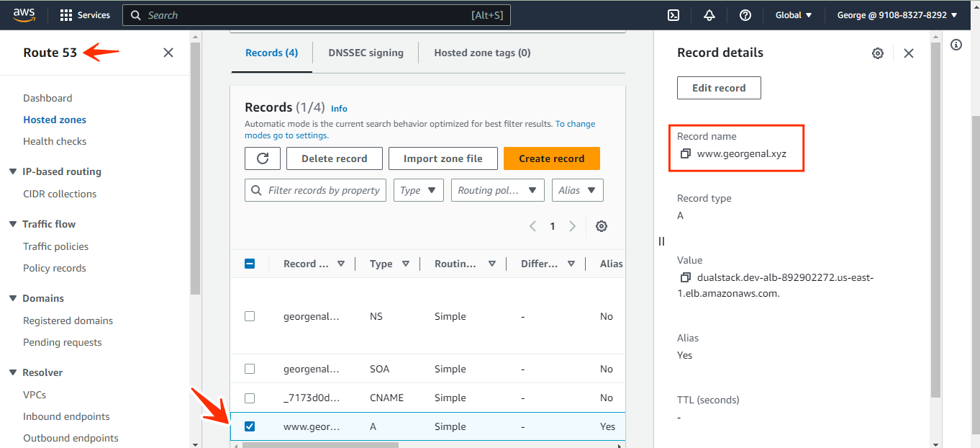The height and width of the screenshot is (448, 980).
Task: Click the AWS logo home icon
Action: [x=24, y=14]
